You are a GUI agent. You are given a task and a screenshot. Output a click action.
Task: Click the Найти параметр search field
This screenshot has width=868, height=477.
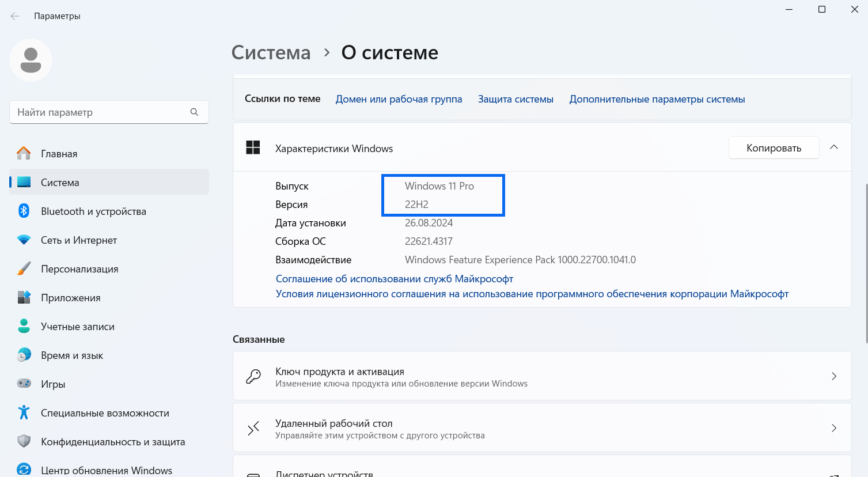[x=108, y=112]
